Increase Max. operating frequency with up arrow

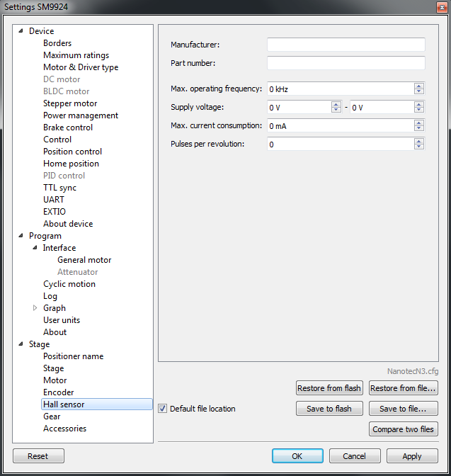click(419, 86)
